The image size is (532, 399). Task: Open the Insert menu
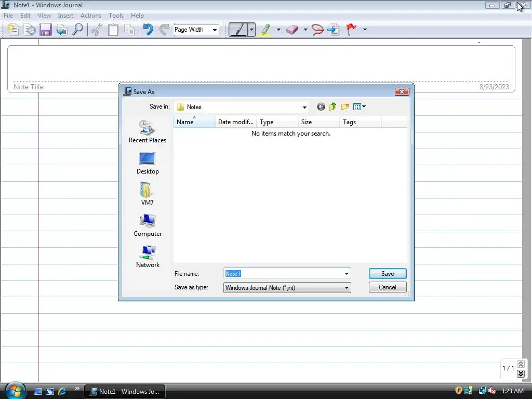[65, 16]
